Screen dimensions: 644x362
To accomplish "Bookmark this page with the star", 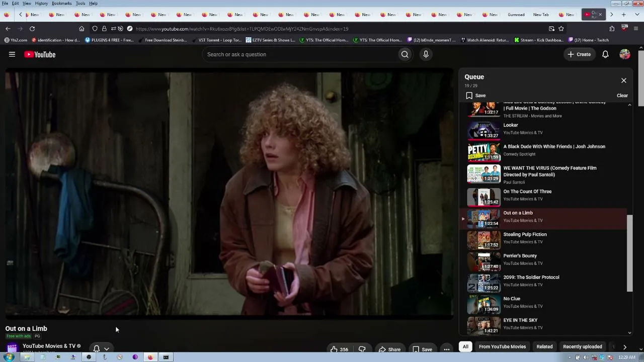I will coord(561,29).
